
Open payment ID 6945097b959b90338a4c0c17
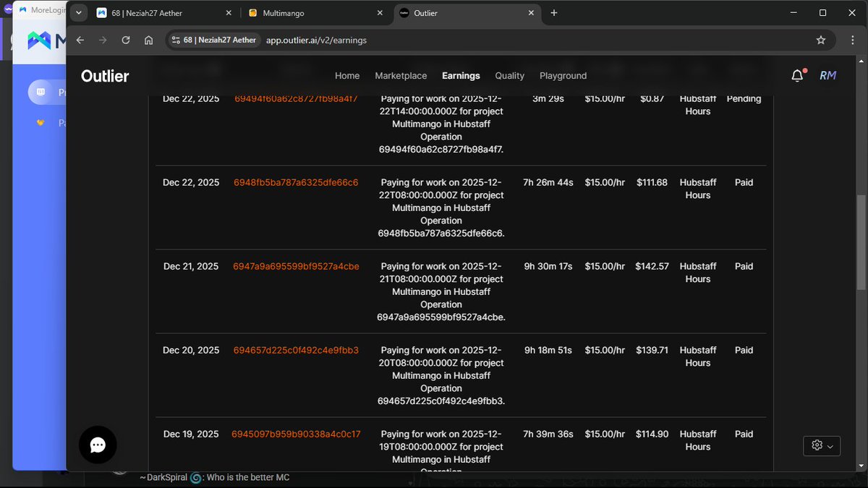pos(296,434)
